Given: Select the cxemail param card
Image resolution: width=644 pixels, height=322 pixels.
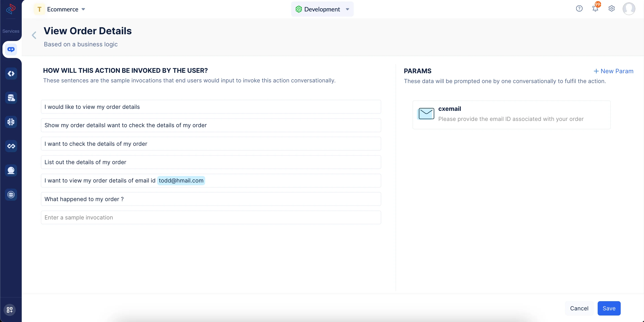Looking at the screenshot, I should tap(511, 115).
